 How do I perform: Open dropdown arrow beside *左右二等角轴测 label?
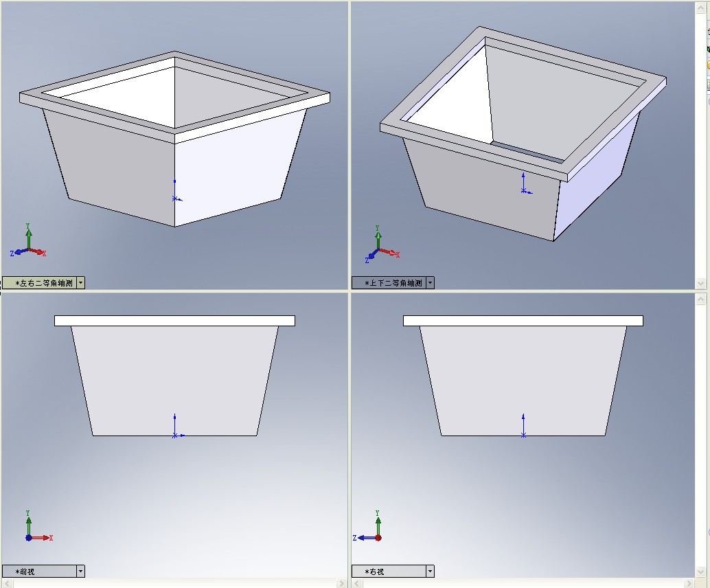click(80, 283)
